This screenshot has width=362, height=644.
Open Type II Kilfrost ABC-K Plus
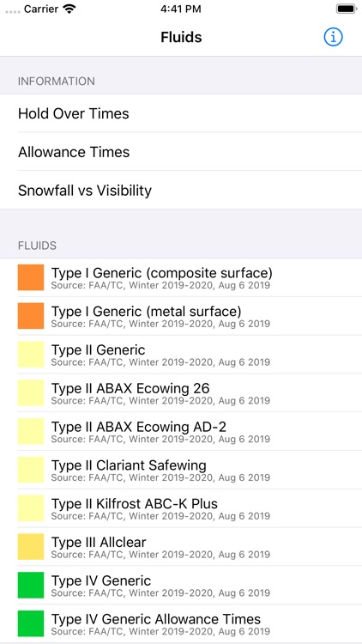181,508
